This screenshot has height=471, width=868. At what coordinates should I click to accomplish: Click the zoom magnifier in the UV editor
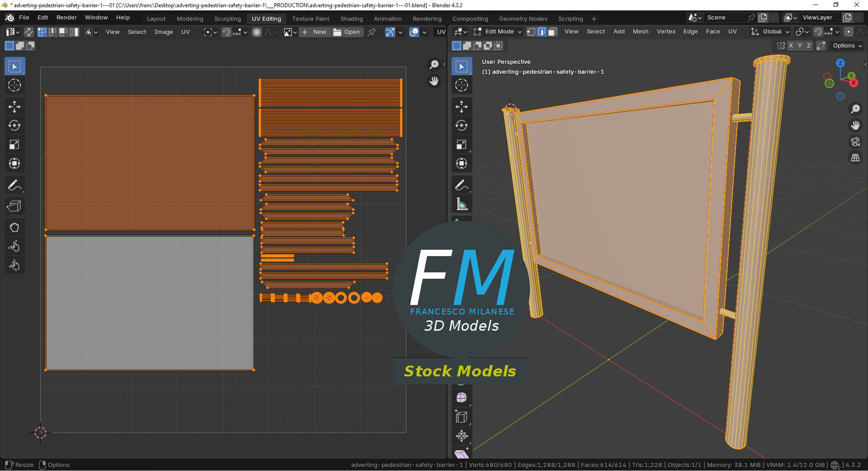click(x=434, y=65)
